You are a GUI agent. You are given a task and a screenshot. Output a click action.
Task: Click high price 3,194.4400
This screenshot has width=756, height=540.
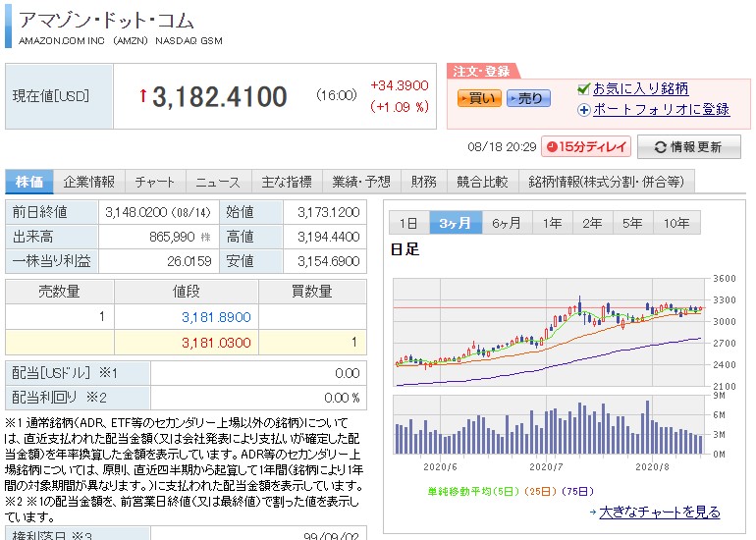[328, 237]
